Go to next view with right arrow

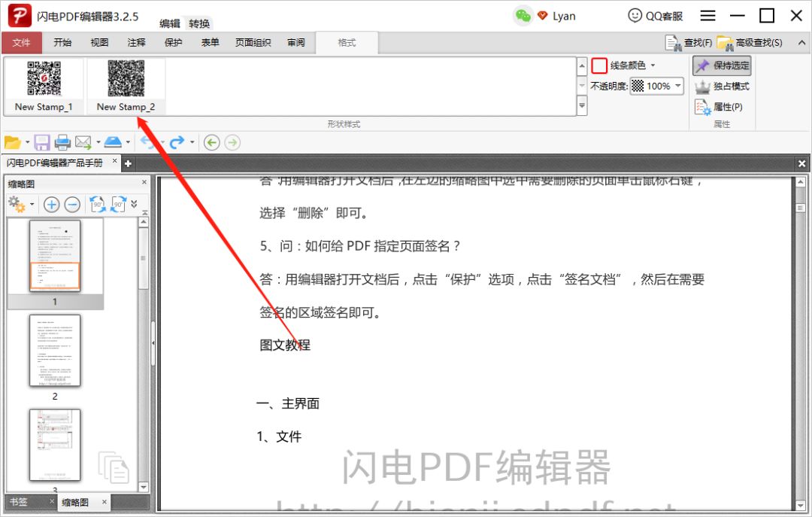[x=232, y=142]
